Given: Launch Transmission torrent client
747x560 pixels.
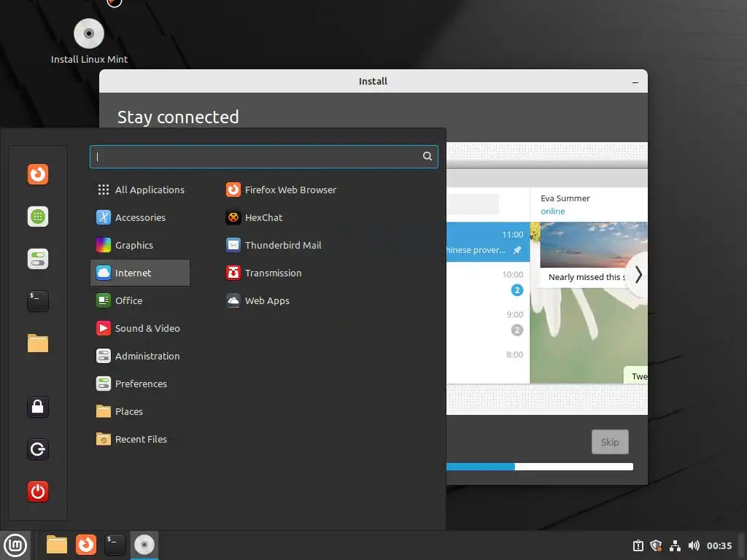Looking at the screenshot, I should 263,273.
